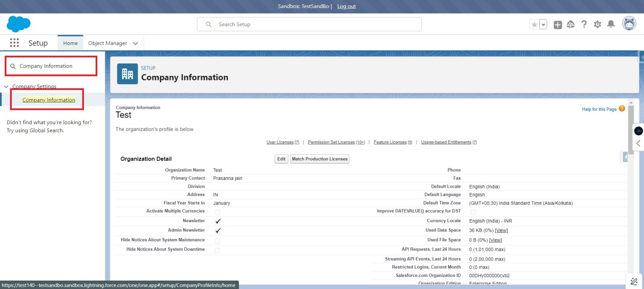Open your user profile avatar
The image size is (644, 289).
[628, 23]
